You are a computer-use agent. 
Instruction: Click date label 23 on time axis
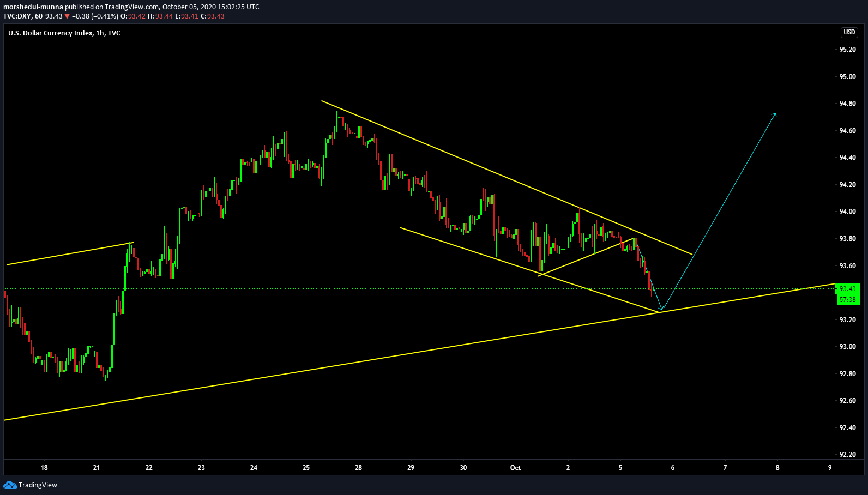coord(201,468)
